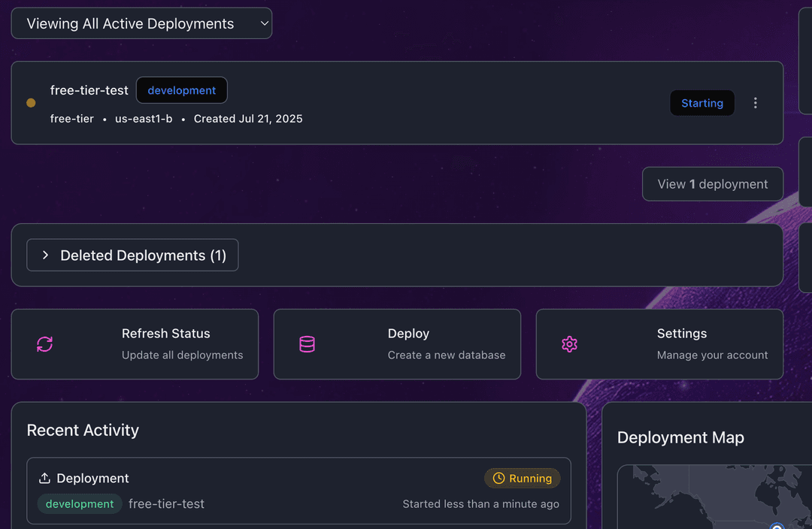Click the chevron on the deployments selector
812x529 pixels.
264,23
